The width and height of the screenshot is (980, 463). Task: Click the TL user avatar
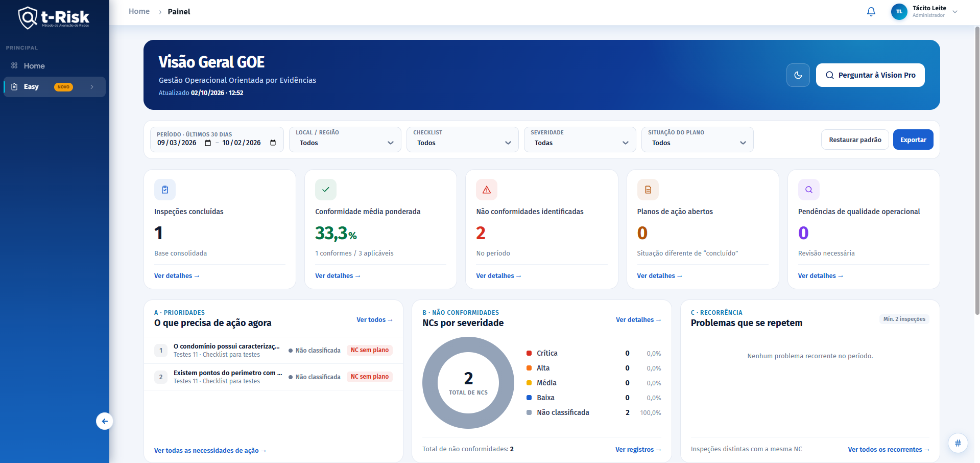[x=899, y=12]
